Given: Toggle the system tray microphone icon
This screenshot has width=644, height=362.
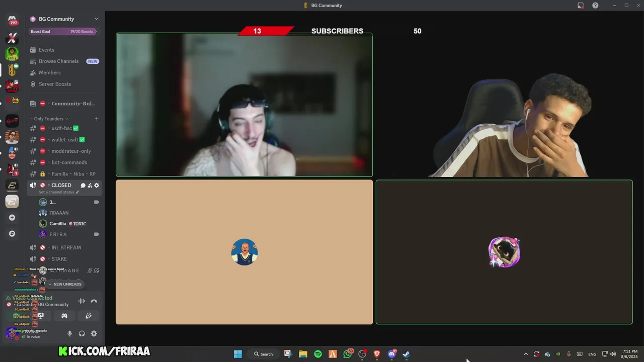Looking at the screenshot, I should (x=569, y=354).
